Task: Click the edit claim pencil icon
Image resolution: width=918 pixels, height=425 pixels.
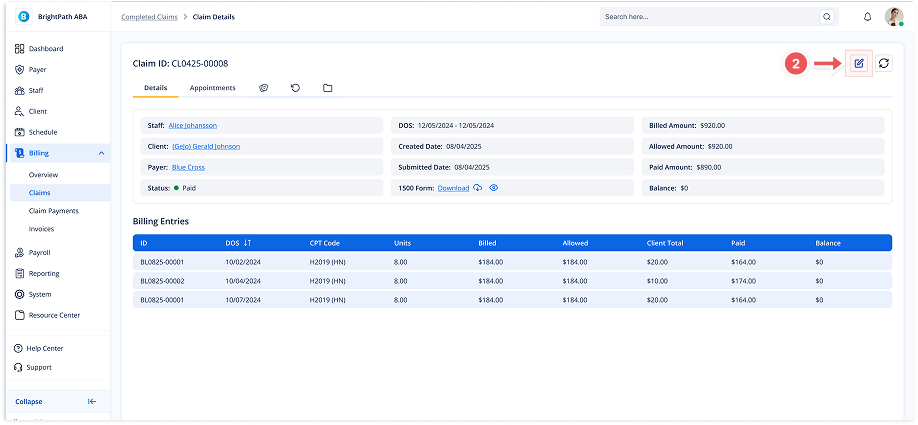Action: click(858, 63)
